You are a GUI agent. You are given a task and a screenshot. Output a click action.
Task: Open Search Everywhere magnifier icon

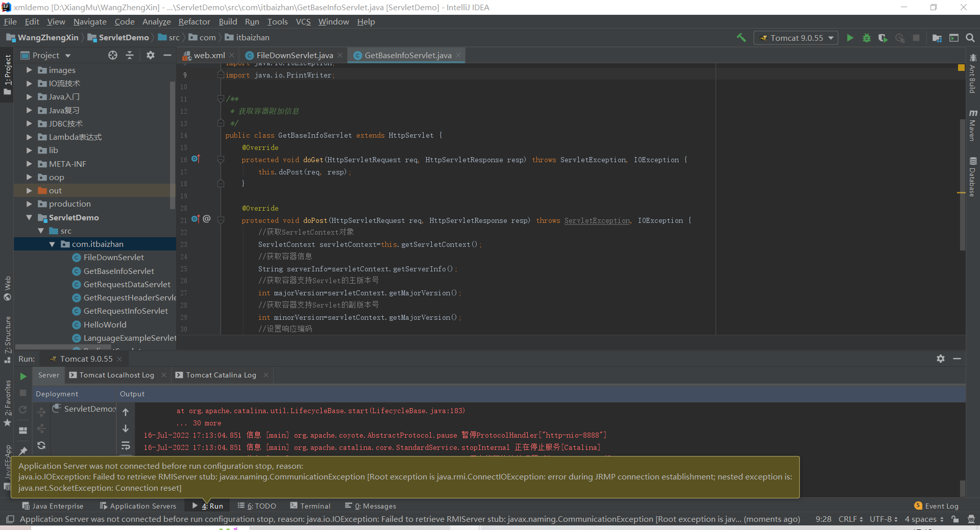970,38
